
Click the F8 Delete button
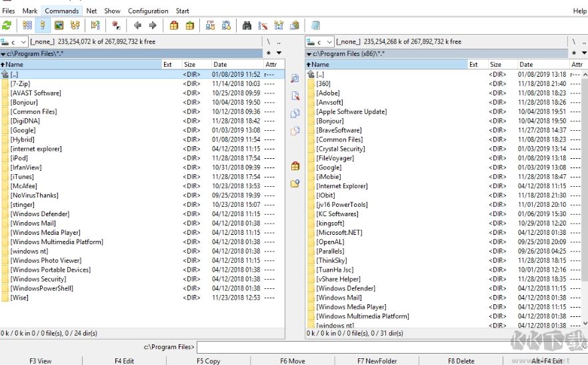pos(461,361)
